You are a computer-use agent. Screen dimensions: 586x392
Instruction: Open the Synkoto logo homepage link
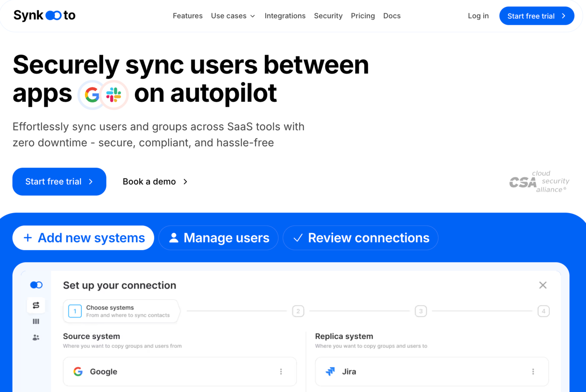(44, 15)
